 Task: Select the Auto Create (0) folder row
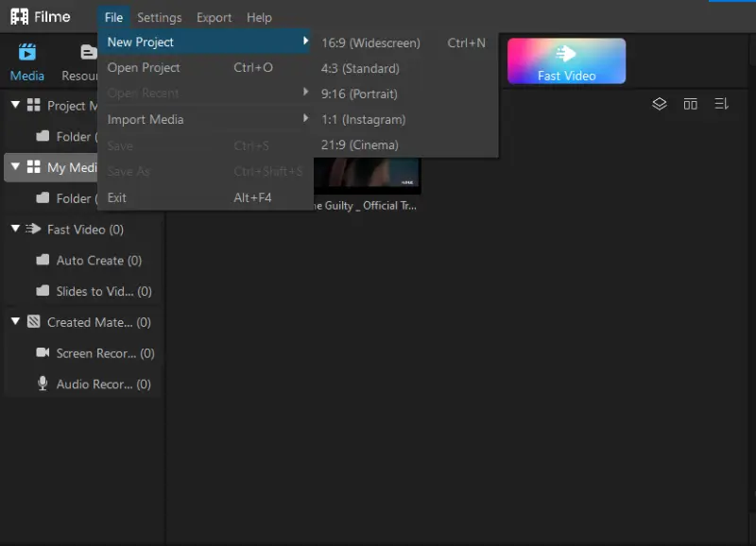(x=83, y=260)
